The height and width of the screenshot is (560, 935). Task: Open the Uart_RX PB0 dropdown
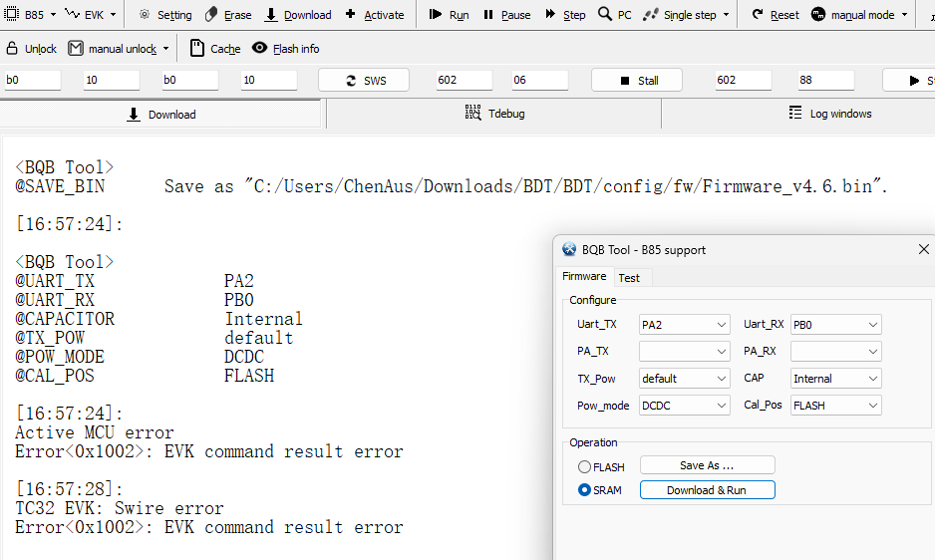tap(836, 325)
